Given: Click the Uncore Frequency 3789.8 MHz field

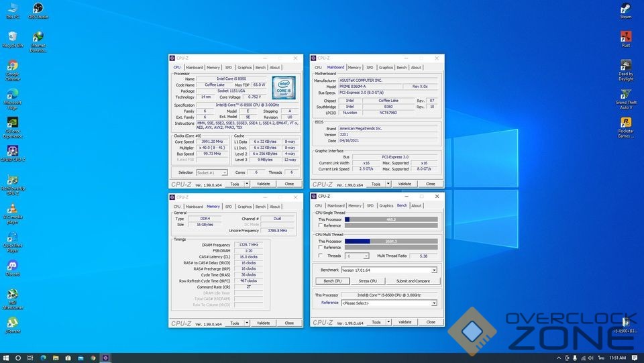Looking at the screenshot, I should 278,231.
